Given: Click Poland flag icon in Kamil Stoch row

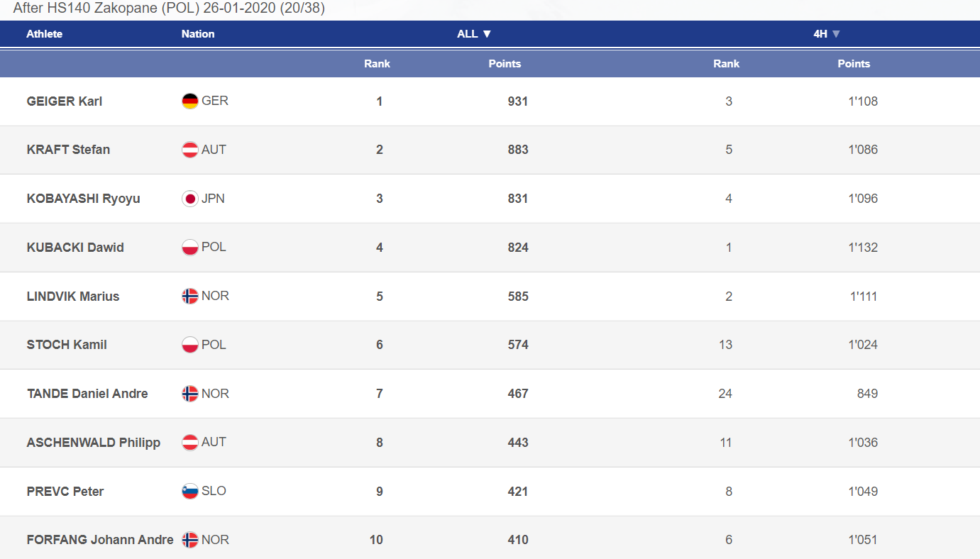Looking at the screenshot, I should tap(189, 345).
